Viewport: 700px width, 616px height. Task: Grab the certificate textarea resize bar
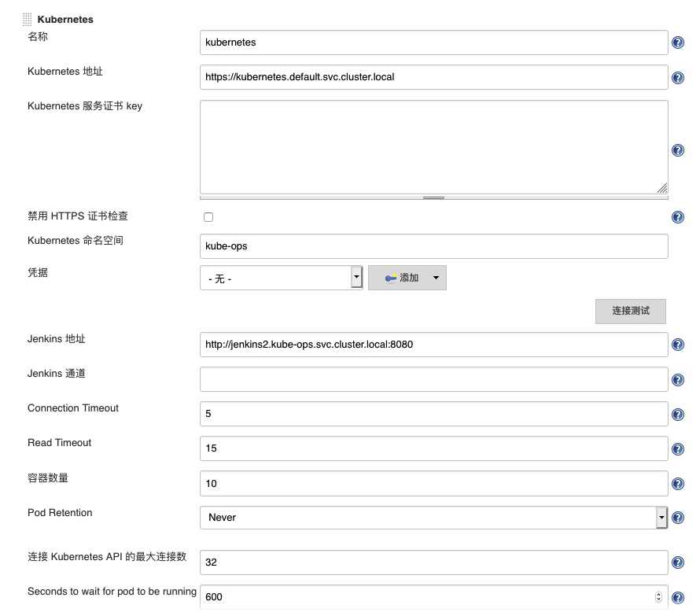433,197
